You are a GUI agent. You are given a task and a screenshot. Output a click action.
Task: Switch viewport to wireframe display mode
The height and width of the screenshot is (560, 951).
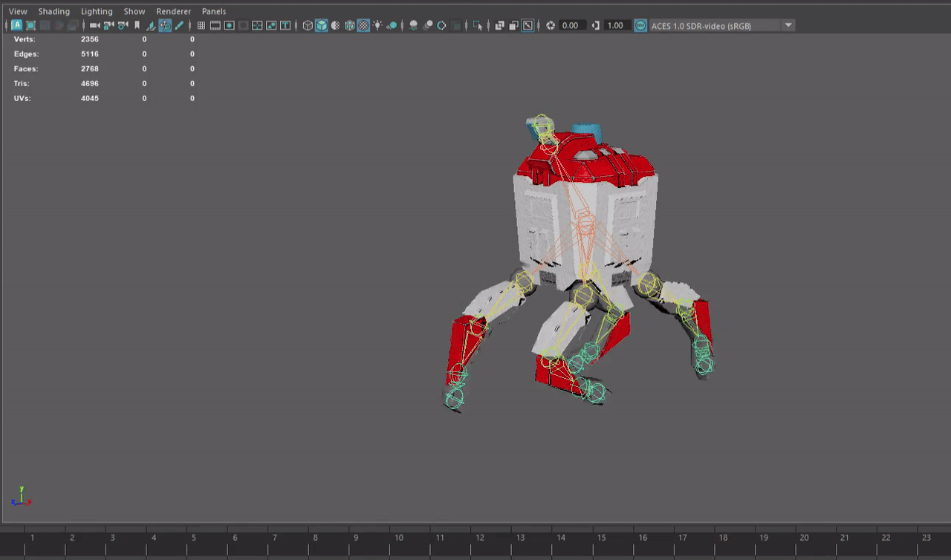click(x=305, y=25)
